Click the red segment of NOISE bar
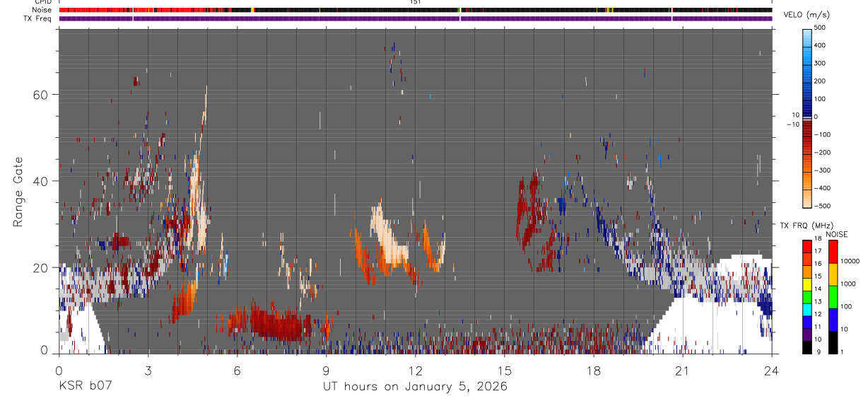 [833, 252]
